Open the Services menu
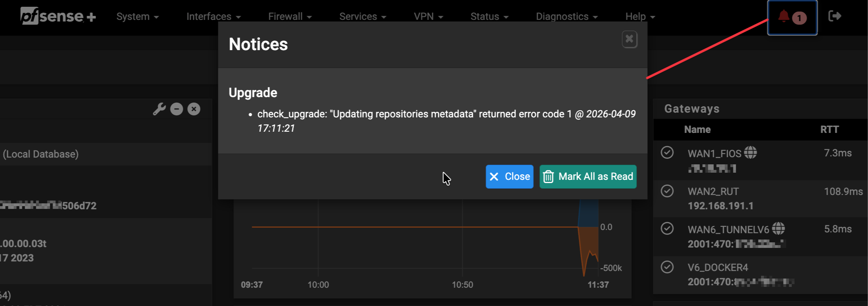 [362, 17]
